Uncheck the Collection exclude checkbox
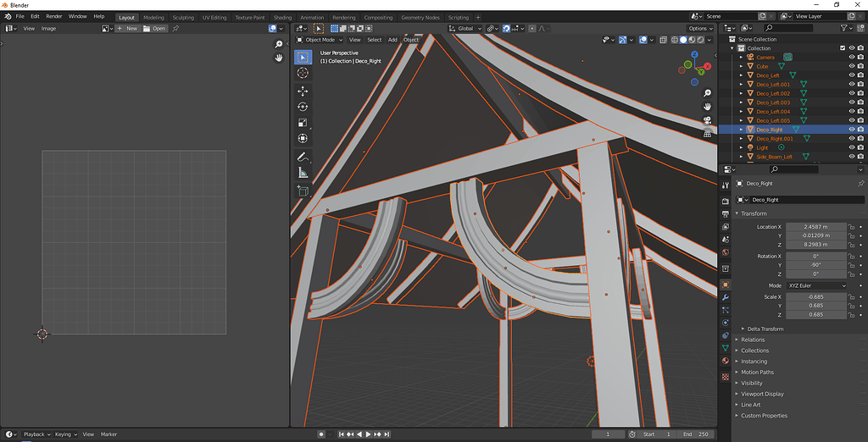The height and width of the screenshot is (442, 868). 843,48
